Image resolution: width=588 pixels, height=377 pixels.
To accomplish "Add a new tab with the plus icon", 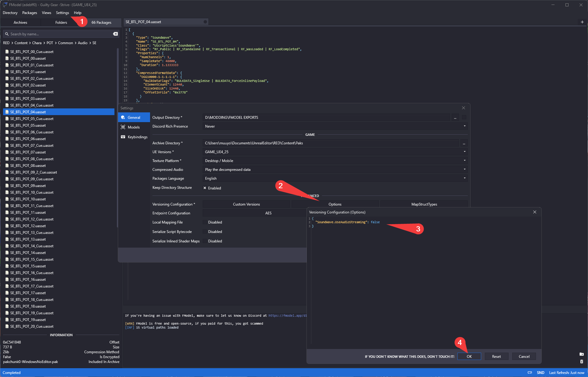I will click(582, 22).
